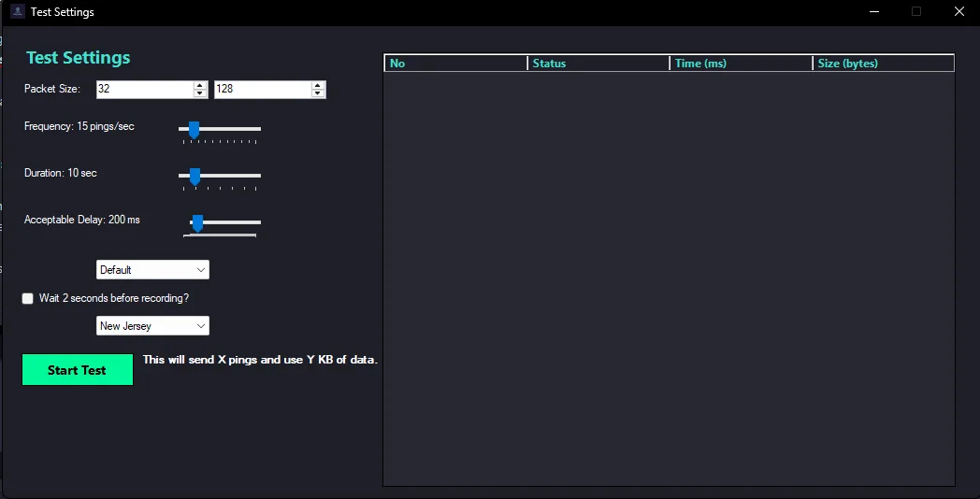The image size is (980, 499).
Task: Click the Size (bytes) column header
Action: (x=884, y=64)
